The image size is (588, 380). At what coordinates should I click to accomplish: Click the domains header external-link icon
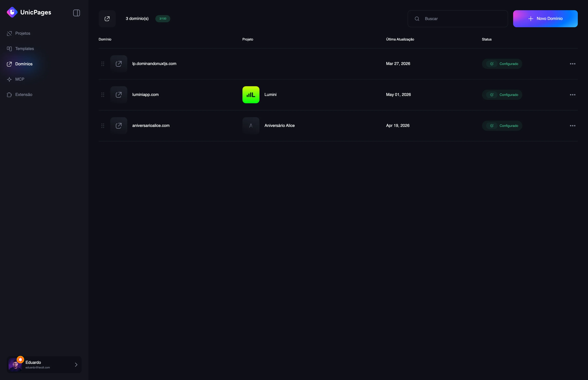[107, 19]
